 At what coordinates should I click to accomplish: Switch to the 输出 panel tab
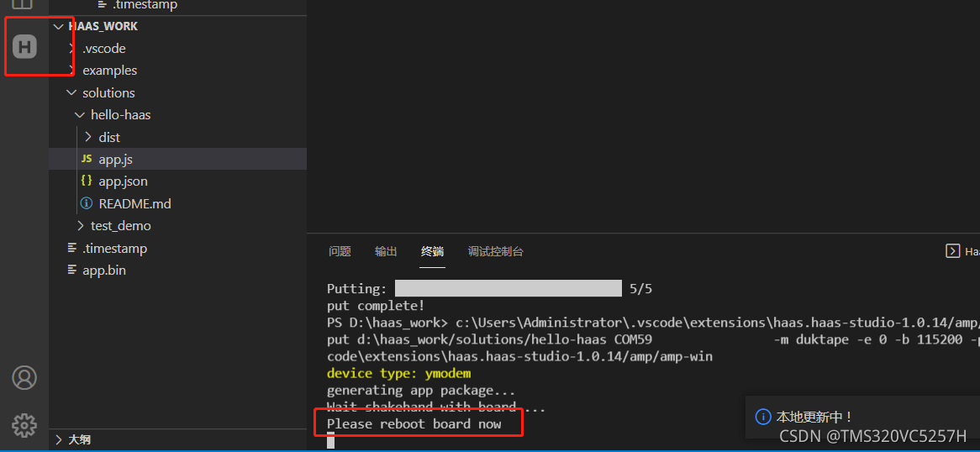pyautogui.click(x=387, y=251)
